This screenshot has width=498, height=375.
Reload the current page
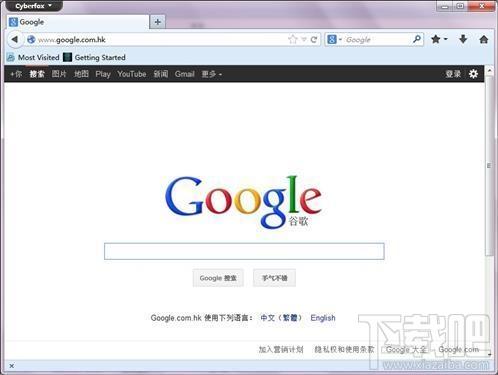(x=314, y=39)
